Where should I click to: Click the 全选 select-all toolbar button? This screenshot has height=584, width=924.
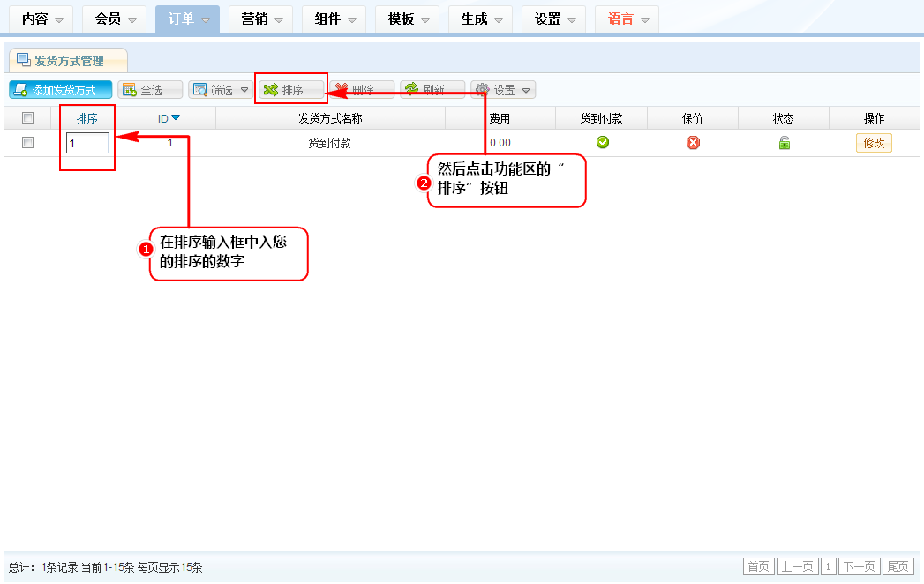[150, 90]
